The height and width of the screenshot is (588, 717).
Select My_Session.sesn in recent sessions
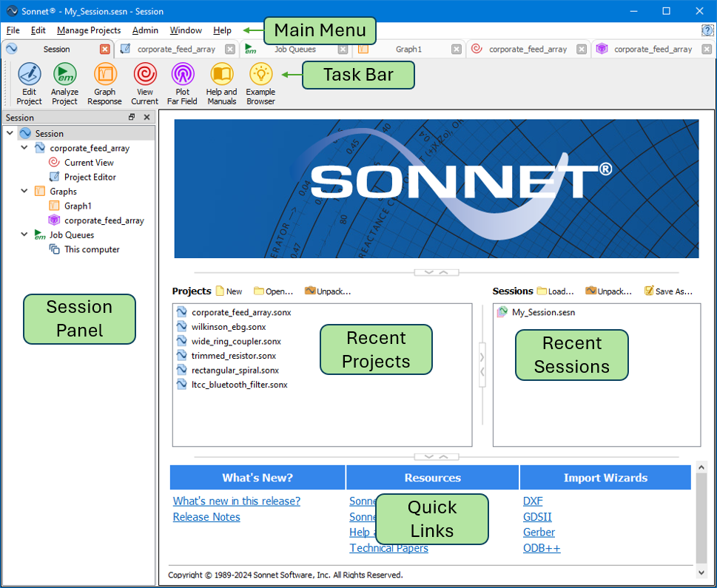[x=543, y=312]
